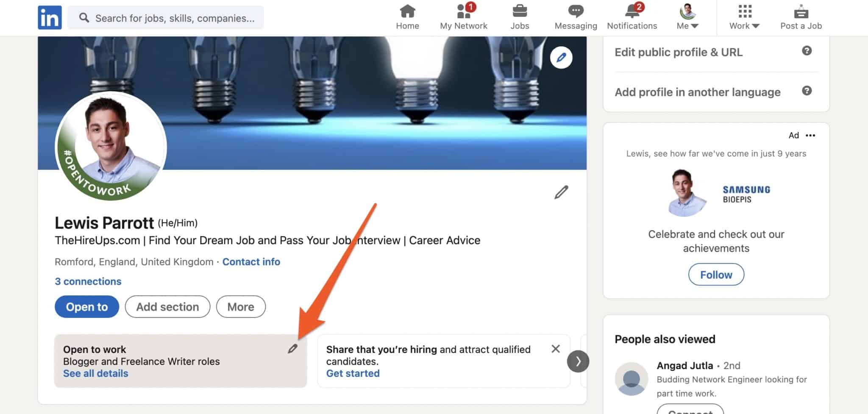Image resolution: width=868 pixels, height=414 pixels.
Task: Open Contact info link
Action: click(x=251, y=261)
